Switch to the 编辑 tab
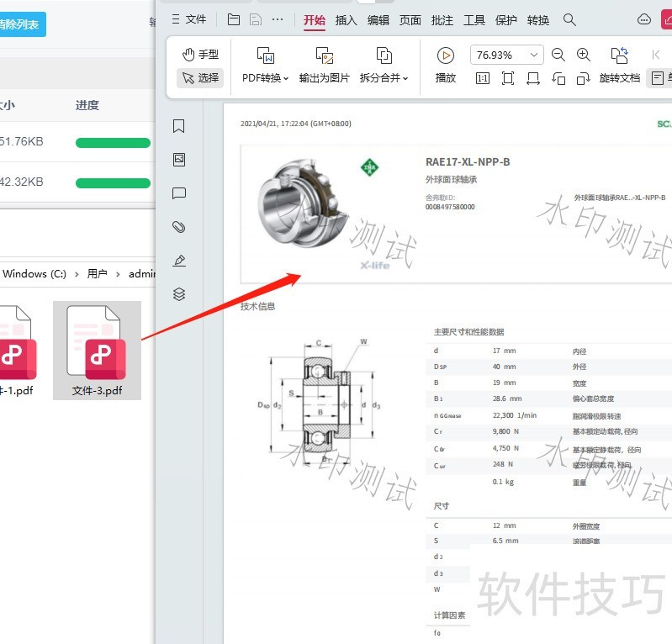 point(378,20)
